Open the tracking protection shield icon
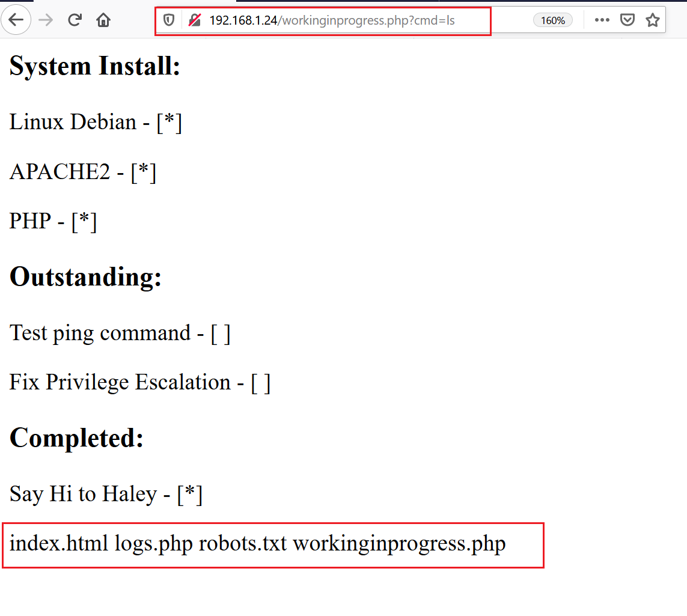The image size is (687, 616). [x=169, y=20]
